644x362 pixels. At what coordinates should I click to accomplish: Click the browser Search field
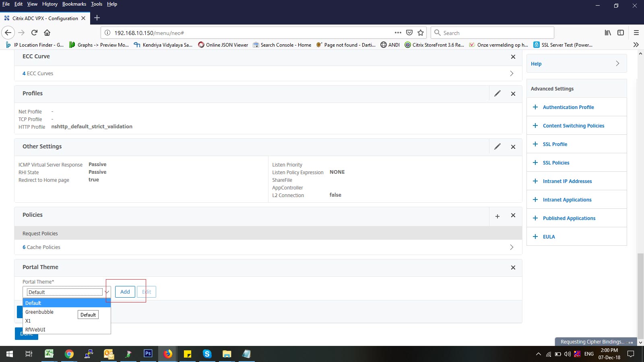point(492,33)
